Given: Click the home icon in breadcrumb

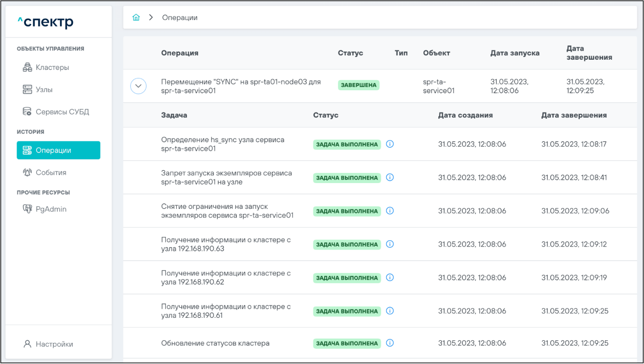Looking at the screenshot, I should [x=136, y=17].
